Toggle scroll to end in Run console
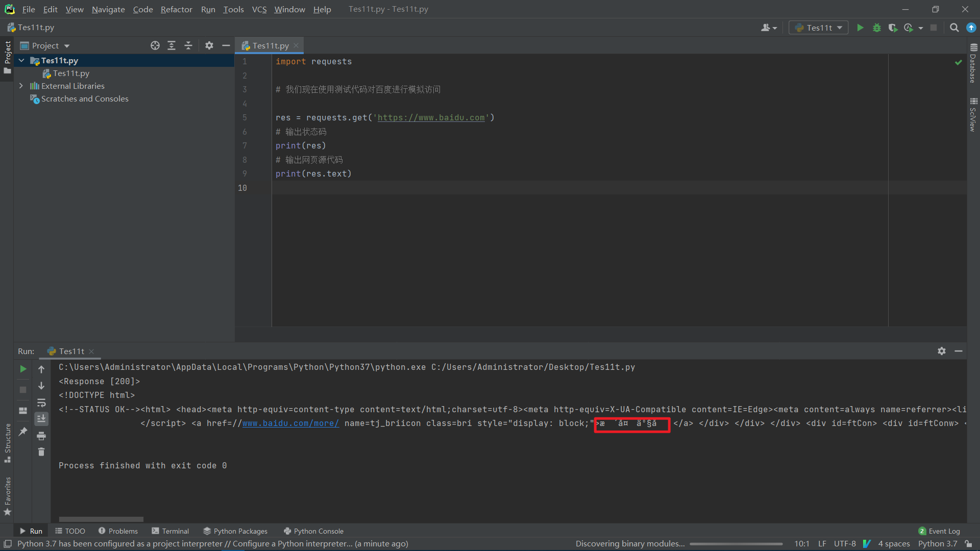Image resolution: width=980 pixels, height=551 pixels. (x=41, y=418)
